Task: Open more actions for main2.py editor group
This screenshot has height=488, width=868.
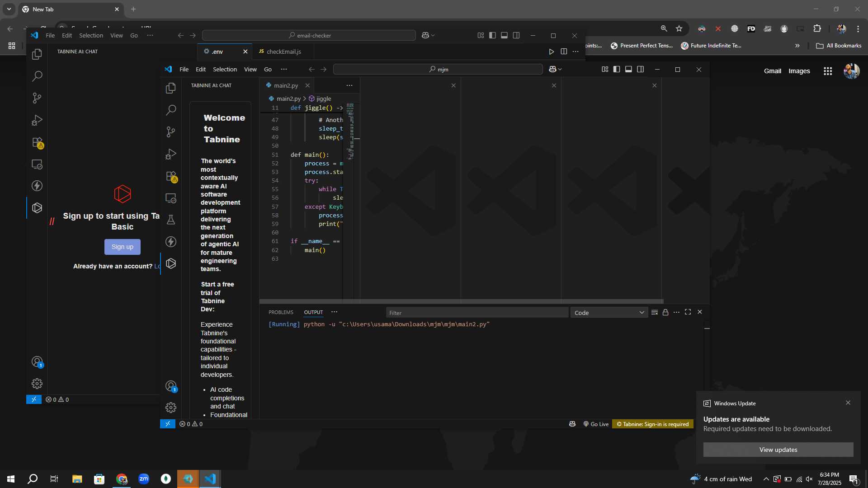Action: (349, 85)
